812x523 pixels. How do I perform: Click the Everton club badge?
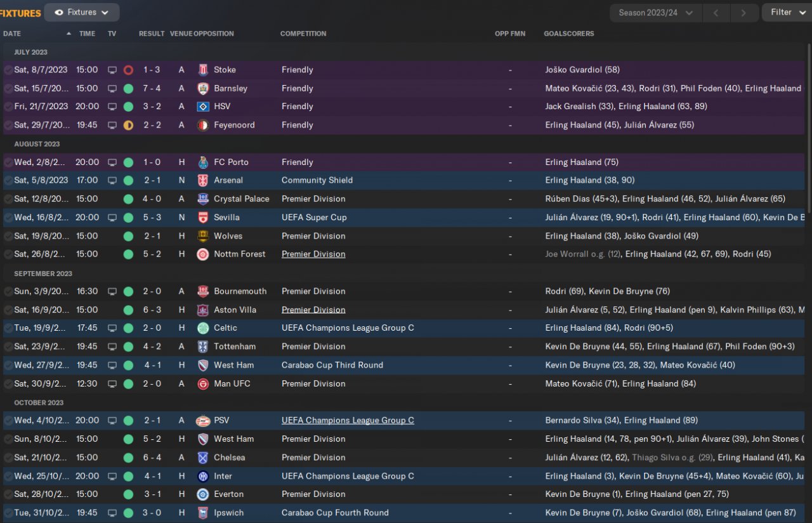[203, 494]
